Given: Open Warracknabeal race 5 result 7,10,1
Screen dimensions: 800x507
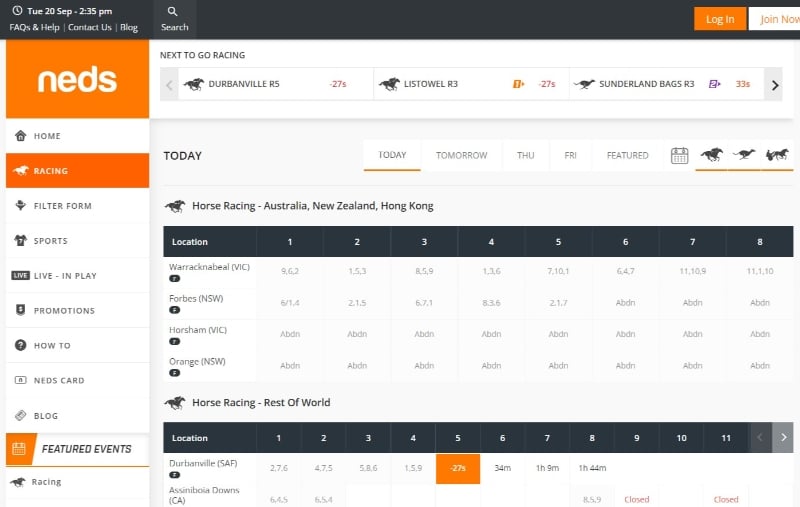Looking at the screenshot, I should pyautogui.click(x=558, y=271).
